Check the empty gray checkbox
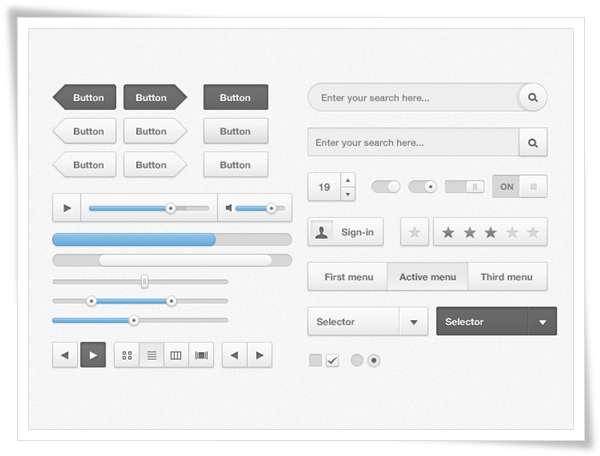The width and height of the screenshot is (600, 456). pos(315,360)
